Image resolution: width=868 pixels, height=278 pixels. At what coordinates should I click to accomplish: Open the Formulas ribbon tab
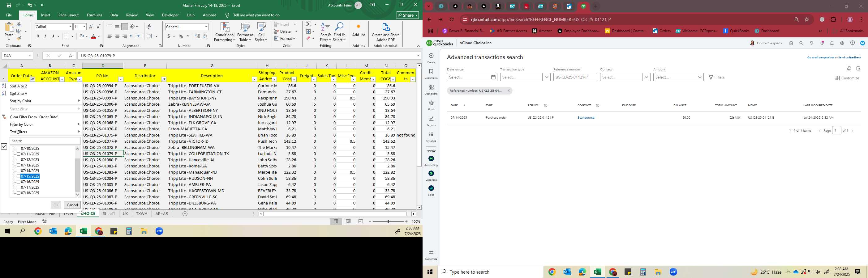coord(94,15)
